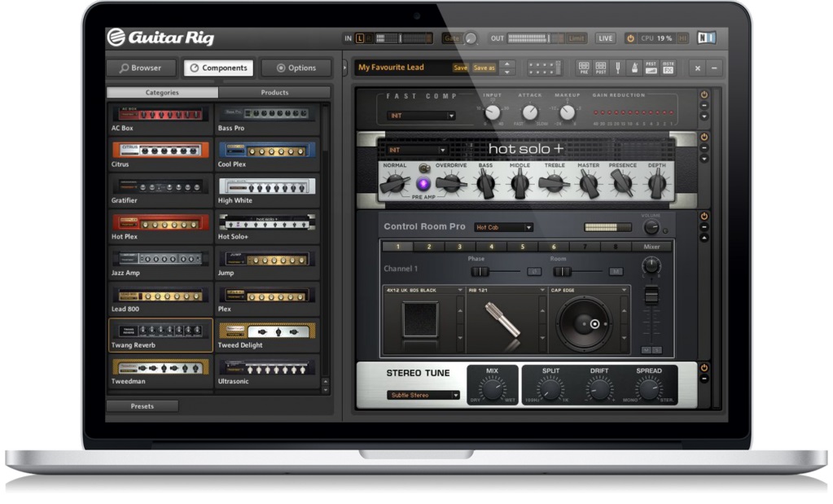Bypass Control Room Pro with power button
The height and width of the screenshot is (504, 833).
[704, 216]
